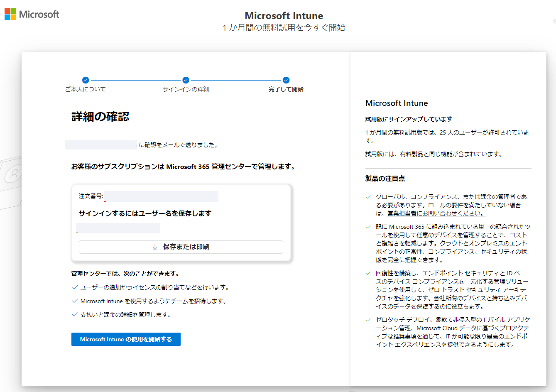The height and width of the screenshot is (392, 556).
Task: Click the 完了して開始 step label
Action: [286, 89]
